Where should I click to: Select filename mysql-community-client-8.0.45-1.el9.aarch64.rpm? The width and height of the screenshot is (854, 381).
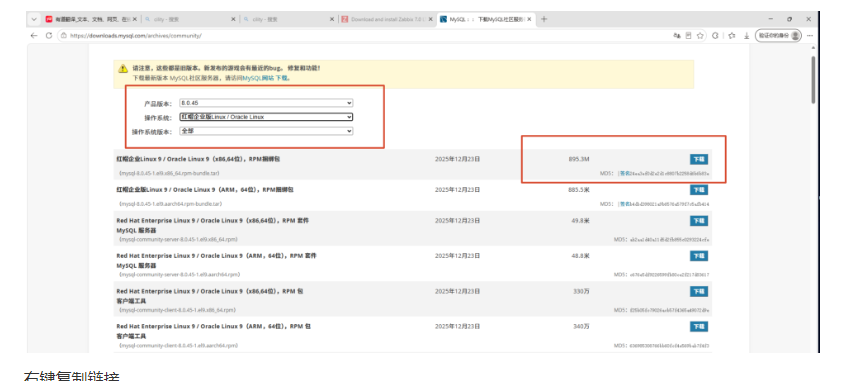[178, 346]
